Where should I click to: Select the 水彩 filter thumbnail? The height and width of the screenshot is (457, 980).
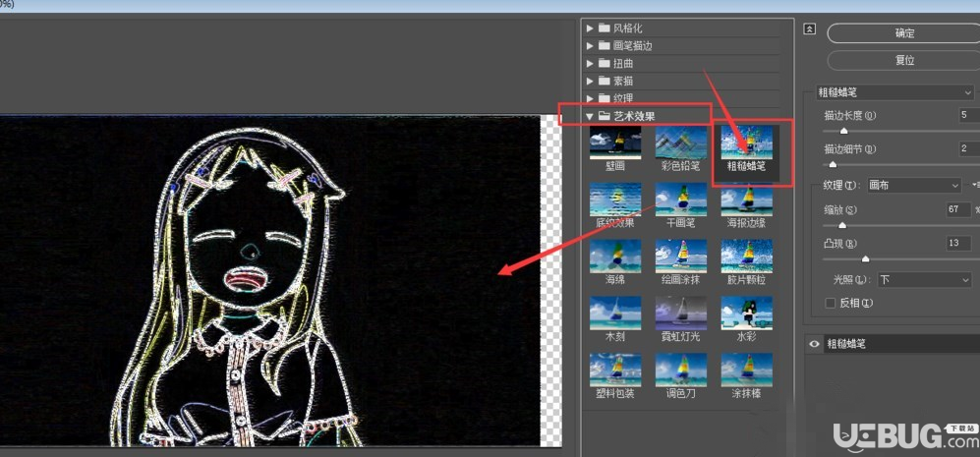pyautogui.click(x=746, y=314)
